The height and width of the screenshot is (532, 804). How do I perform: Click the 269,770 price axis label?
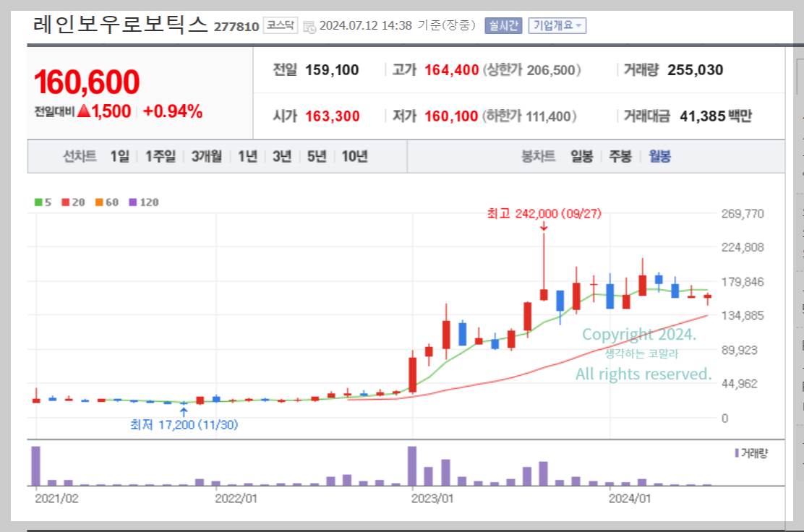pyautogui.click(x=743, y=214)
